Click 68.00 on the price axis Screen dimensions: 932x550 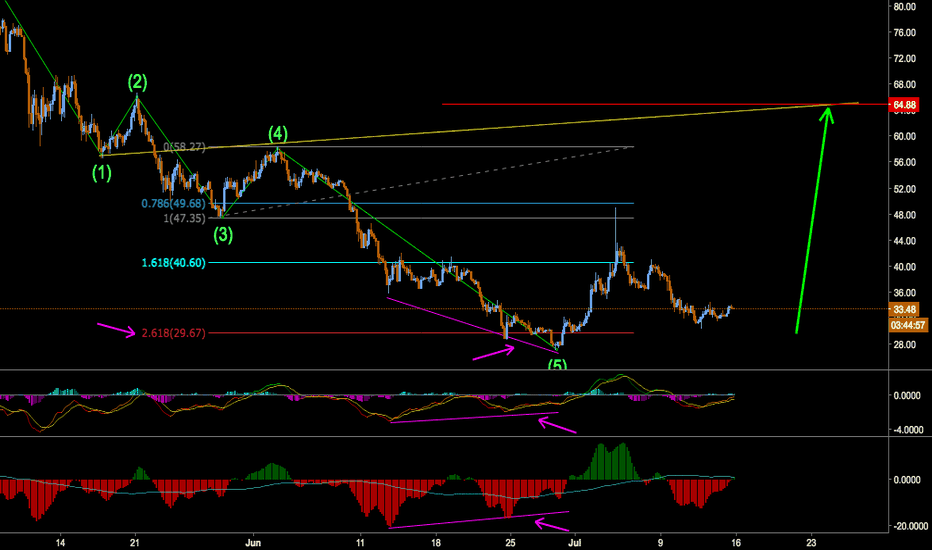coord(905,84)
